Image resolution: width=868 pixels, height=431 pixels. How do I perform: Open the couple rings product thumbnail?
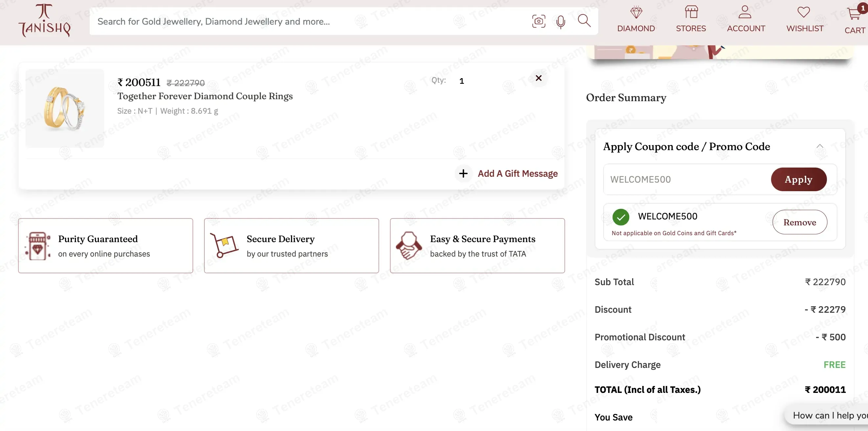tap(65, 108)
